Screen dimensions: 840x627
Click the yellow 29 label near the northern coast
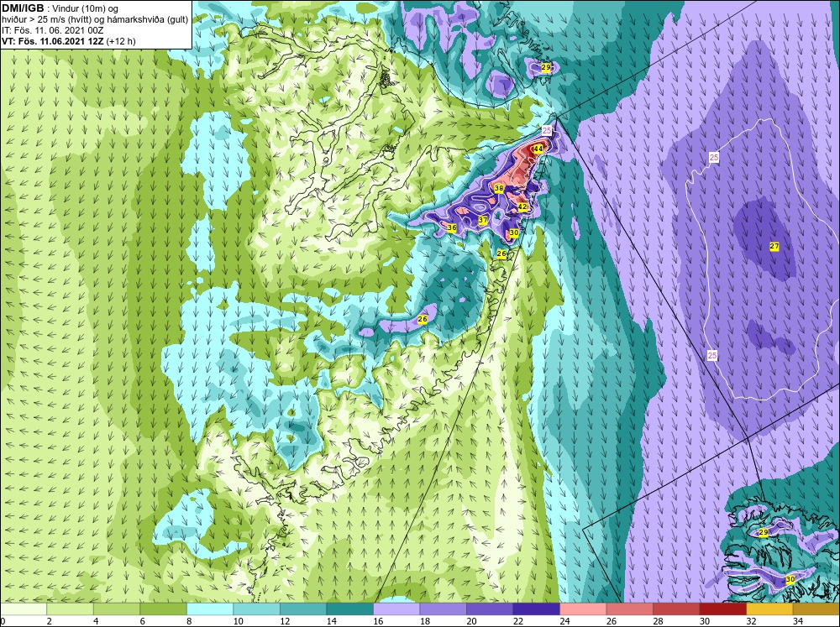click(x=546, y=67)
